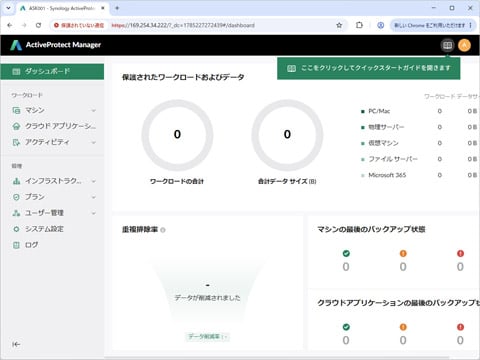480x360 pixels.
Task: Open the アクティビティ sidebar section
Action: (x=52, y=142)
